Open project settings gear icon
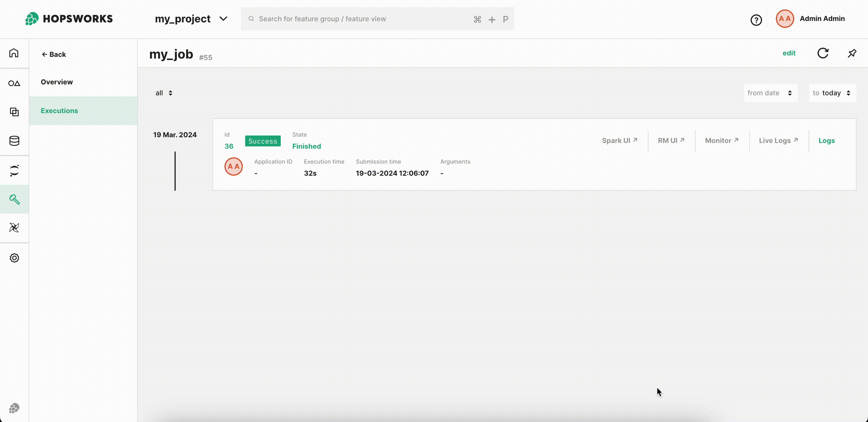The height and width of the screenshot is (422, 868). pos(14,258)
